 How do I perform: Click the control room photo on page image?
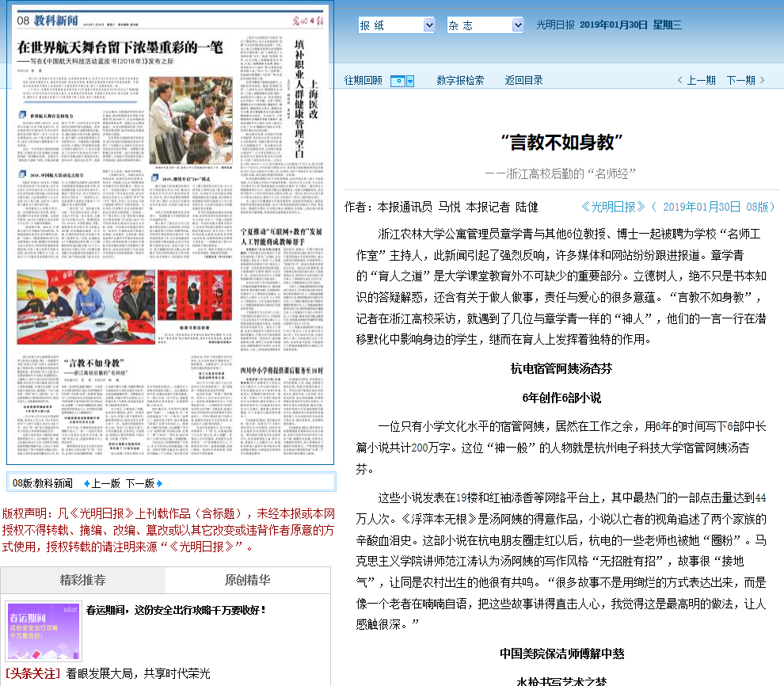[191, 120]
